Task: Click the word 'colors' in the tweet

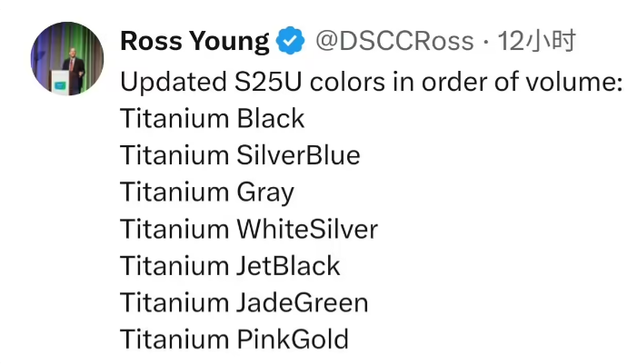Action: (x=347, y=82)
